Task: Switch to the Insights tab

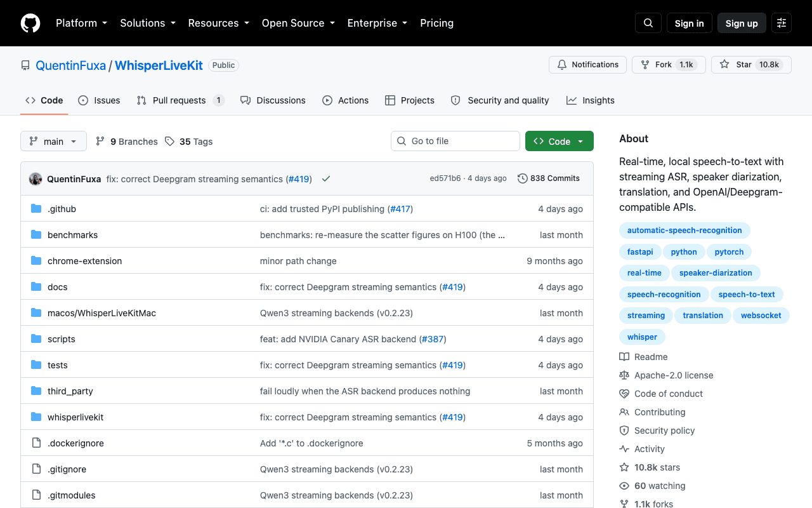Action: click(591, 100)
